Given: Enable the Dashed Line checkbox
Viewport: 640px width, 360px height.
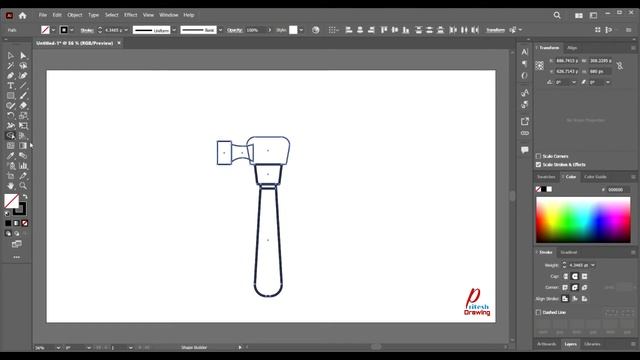Looking at the screenshot, I should pyautogui.click(x=538, y=312).
